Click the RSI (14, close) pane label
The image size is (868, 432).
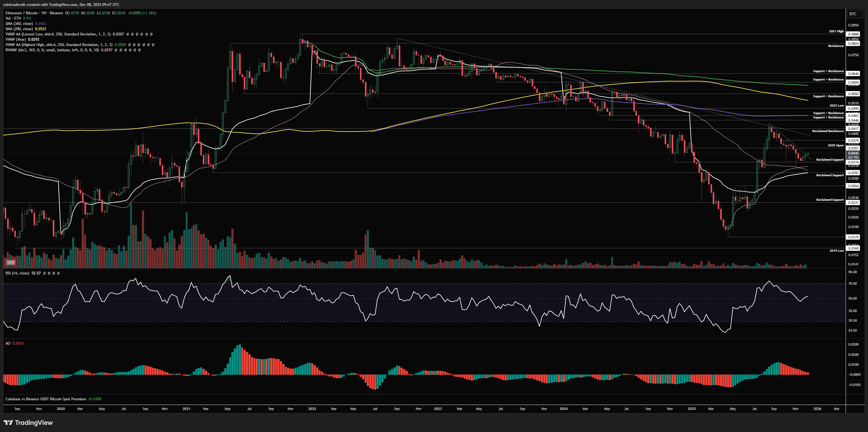[17, 273]
